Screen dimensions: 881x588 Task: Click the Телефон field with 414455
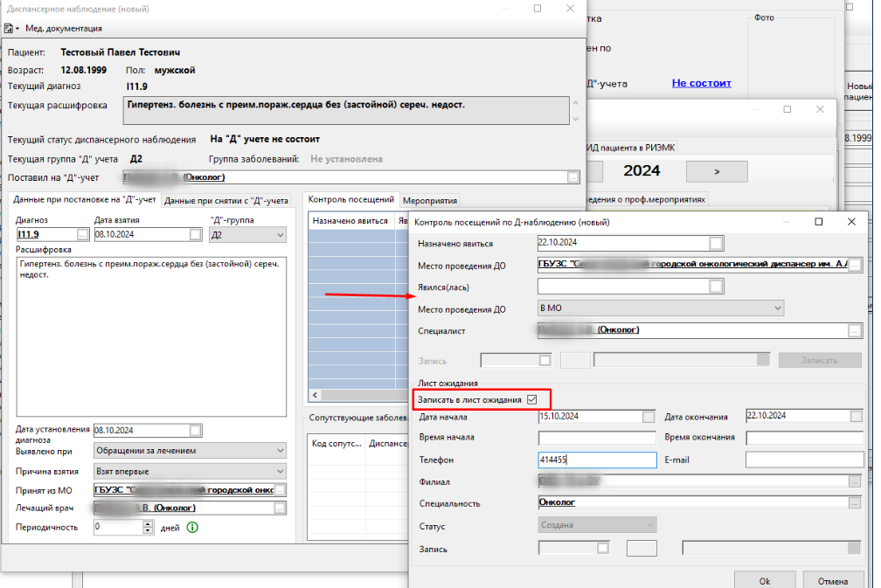(597, 460)
